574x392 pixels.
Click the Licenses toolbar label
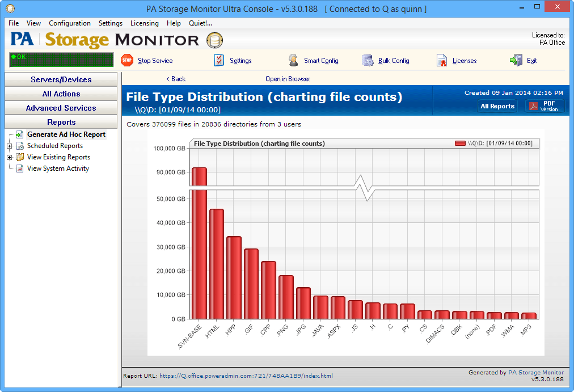465,61
